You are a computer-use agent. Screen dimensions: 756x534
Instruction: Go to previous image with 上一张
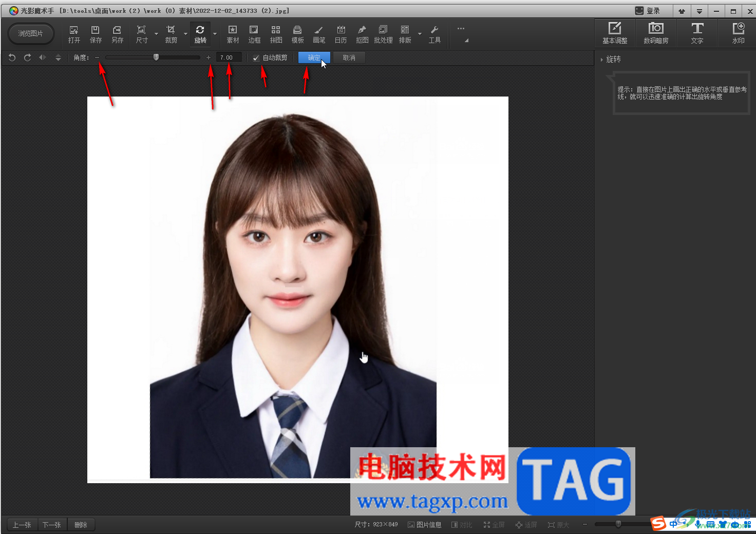click(x=22, y=525)
